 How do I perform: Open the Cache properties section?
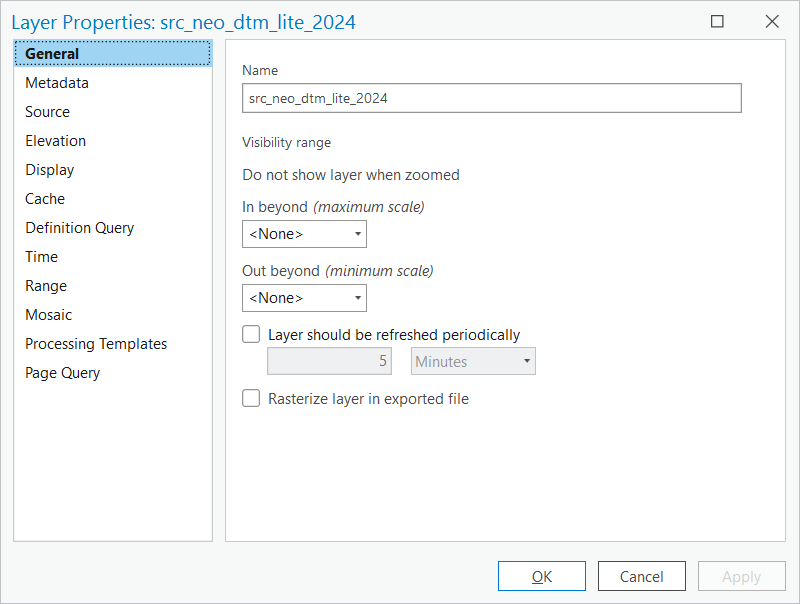(44, 199)
